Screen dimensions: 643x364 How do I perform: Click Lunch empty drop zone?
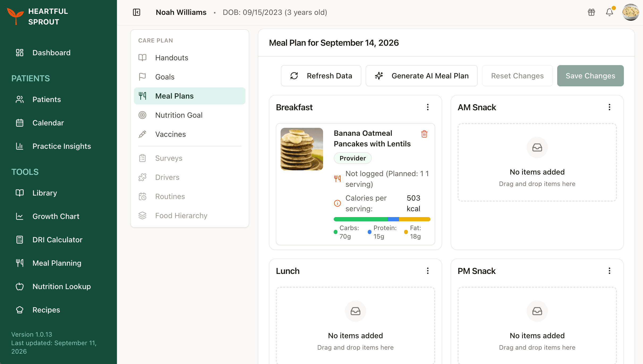[x=355, y=325]
